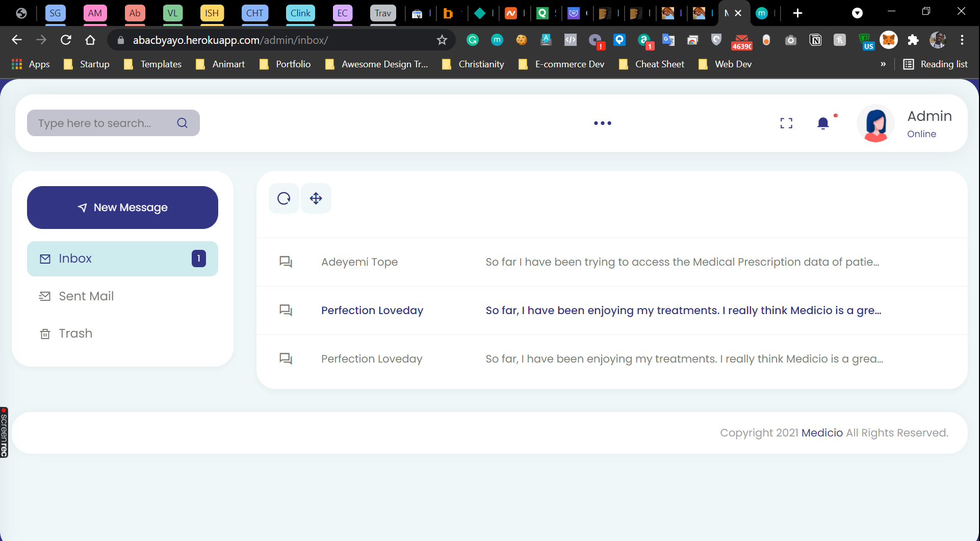This screenshot has width=980, height=541.
Task: Expand the hidden bookmarks chevron
Action: pyautogui.click(x=883, y=64)
